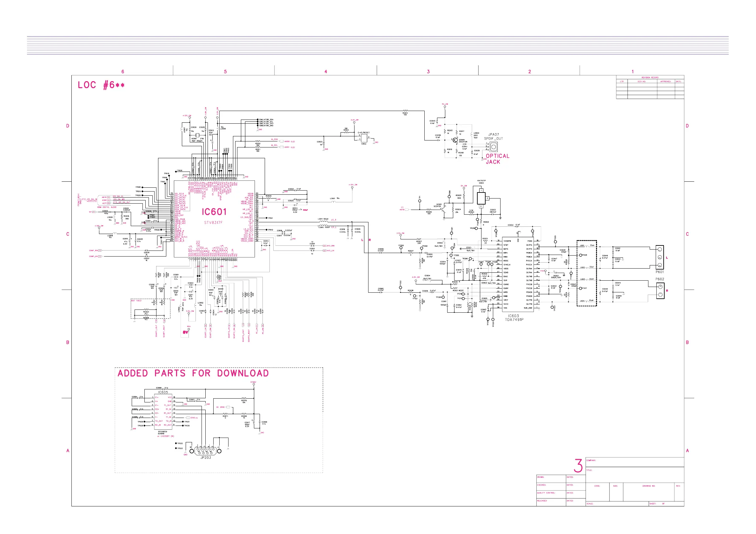The height and width of the screenshot is (534, 756).
Task: Select the IC603 TDA7491P amplifier block
Action: click(x=518, y=274)
